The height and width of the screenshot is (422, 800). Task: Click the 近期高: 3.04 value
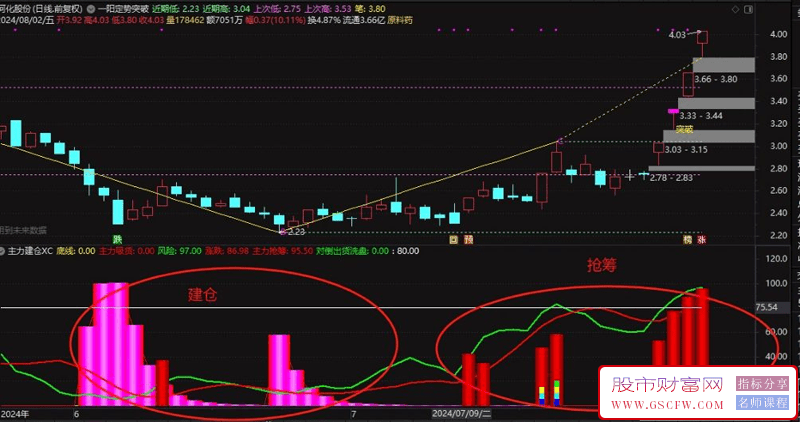[x=227, y=9]
